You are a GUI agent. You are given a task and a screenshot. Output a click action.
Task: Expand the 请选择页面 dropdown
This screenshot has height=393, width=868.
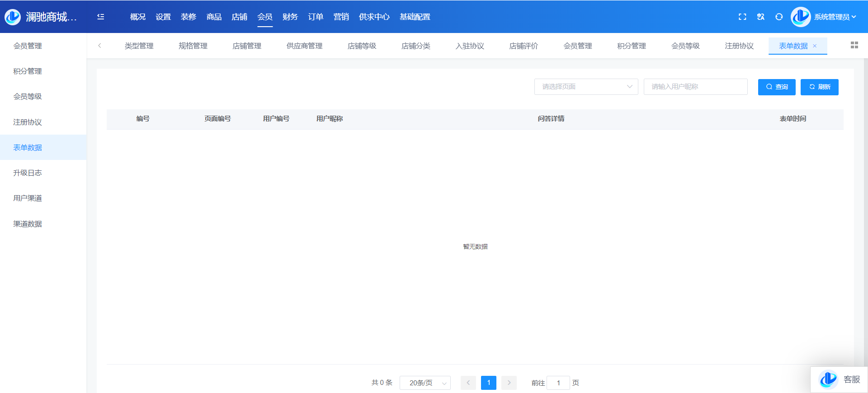point(586,87)
